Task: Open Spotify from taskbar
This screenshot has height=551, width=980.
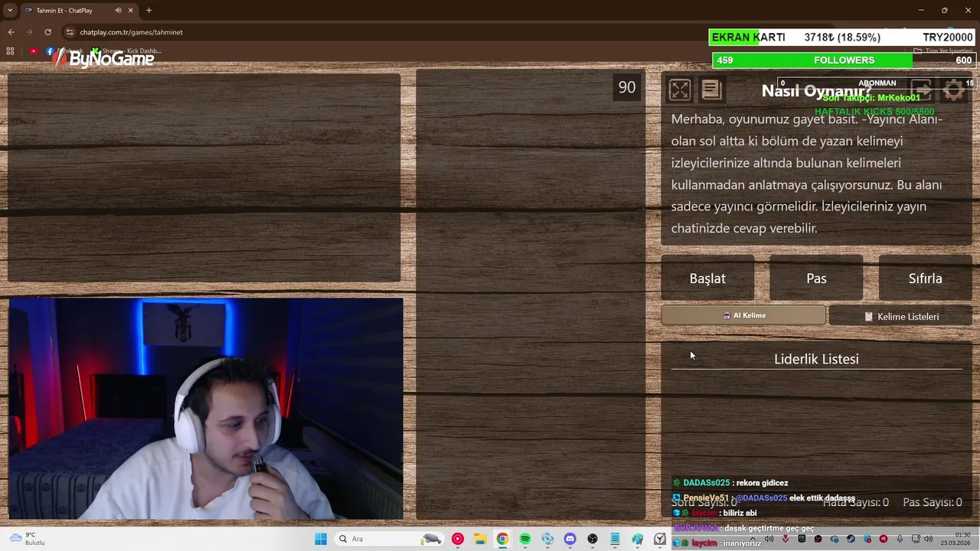Action: [525, 539]
